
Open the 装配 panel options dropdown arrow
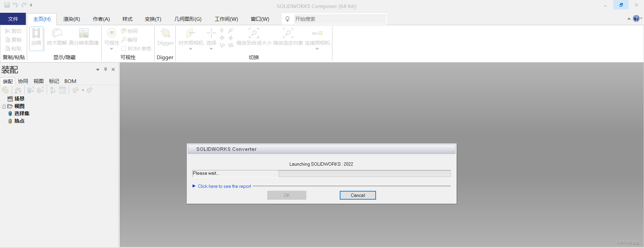pyautogui.click(x=98, y=70)
